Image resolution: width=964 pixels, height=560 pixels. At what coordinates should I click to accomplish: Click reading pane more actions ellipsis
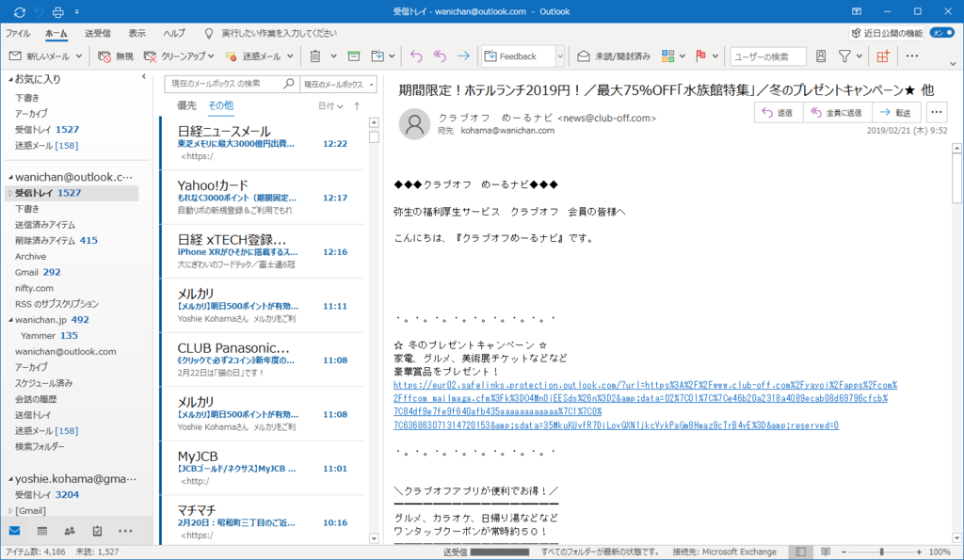click(937, 113)
